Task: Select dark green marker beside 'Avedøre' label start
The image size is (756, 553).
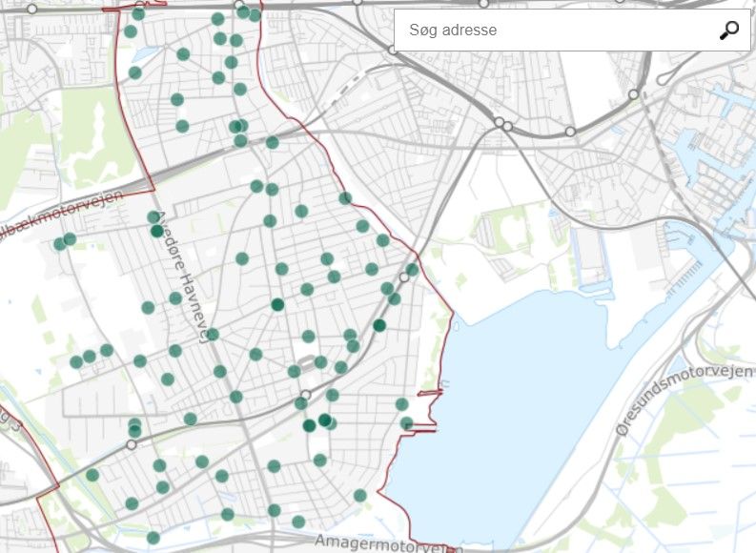Action: (x=156, y=231)
